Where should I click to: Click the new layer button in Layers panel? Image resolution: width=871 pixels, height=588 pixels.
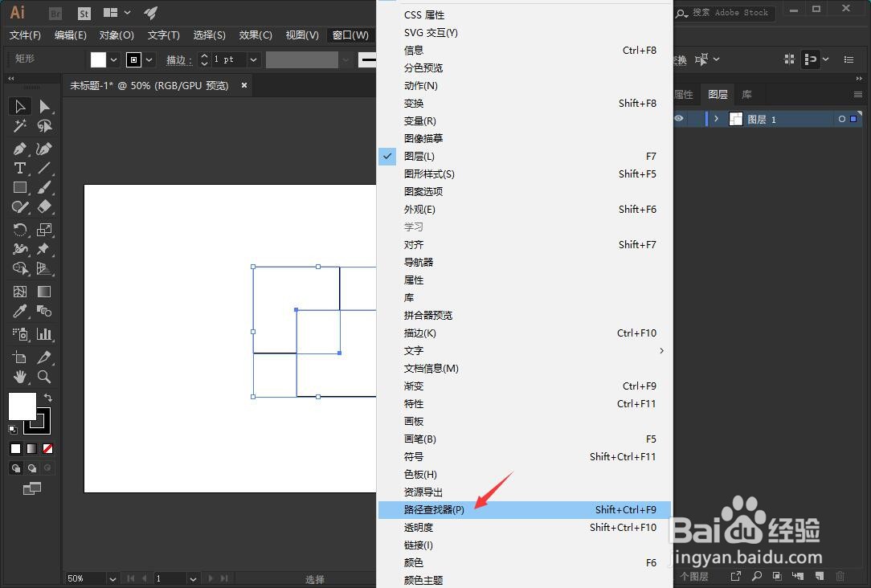(820, 576)
